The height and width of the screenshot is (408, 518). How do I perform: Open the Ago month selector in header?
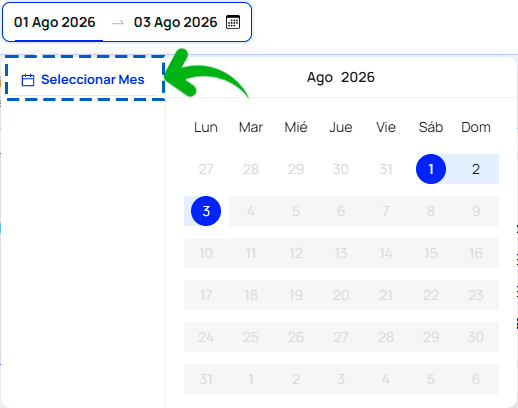320,77
